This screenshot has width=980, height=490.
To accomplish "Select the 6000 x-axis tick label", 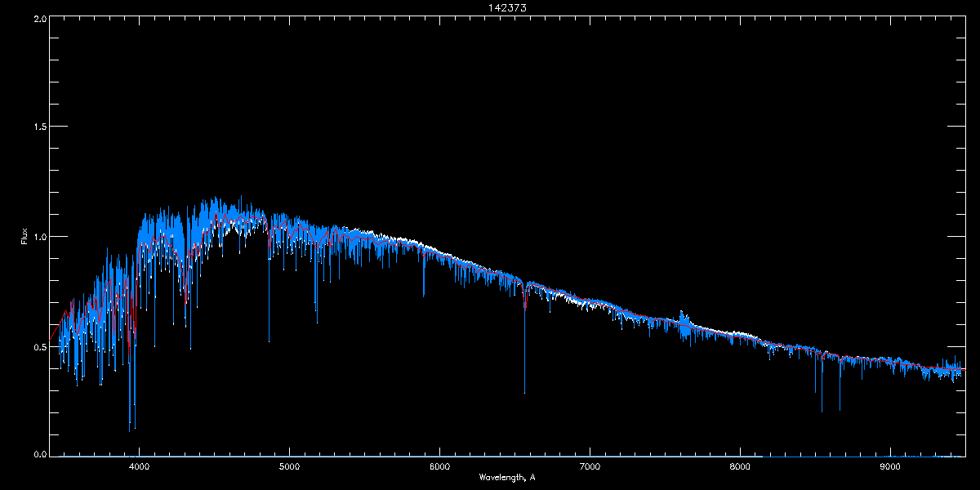I will point(439,467).
